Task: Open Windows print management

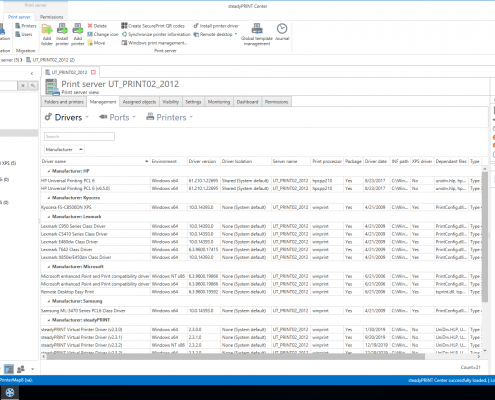Action: click(154, 43)
